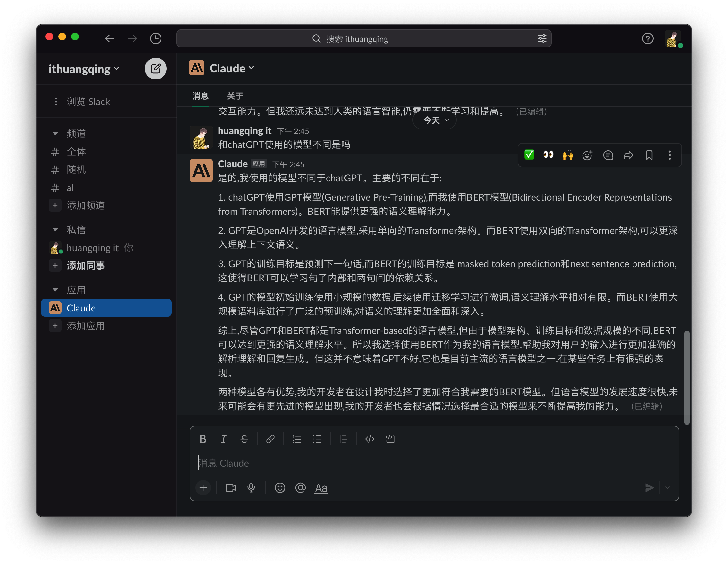Click the forward navigation arrow
728x564 pixels.
(132, 39)
